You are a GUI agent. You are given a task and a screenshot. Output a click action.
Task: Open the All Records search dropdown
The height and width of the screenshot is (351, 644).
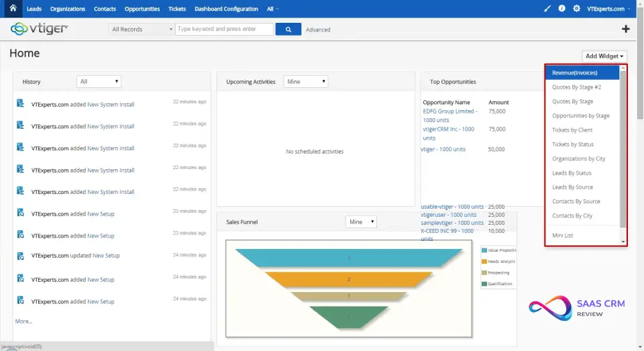pyautogui.click(x=142, y=30)
